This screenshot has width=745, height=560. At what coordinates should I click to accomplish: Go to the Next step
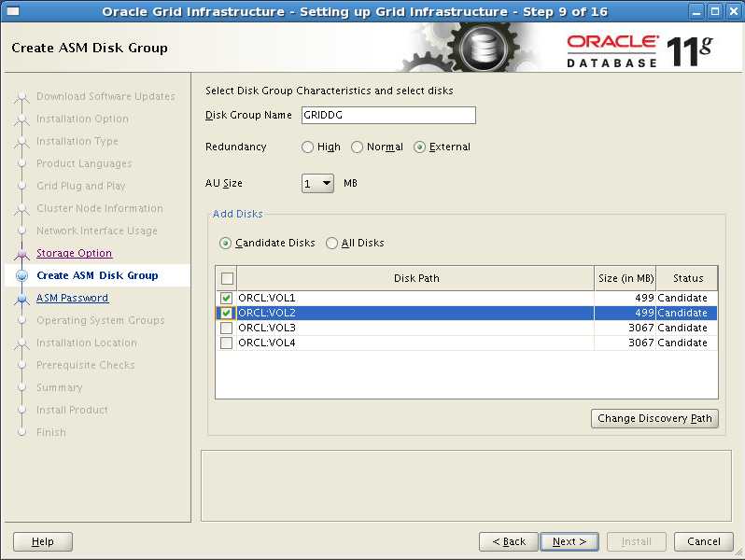pos(569,541)
